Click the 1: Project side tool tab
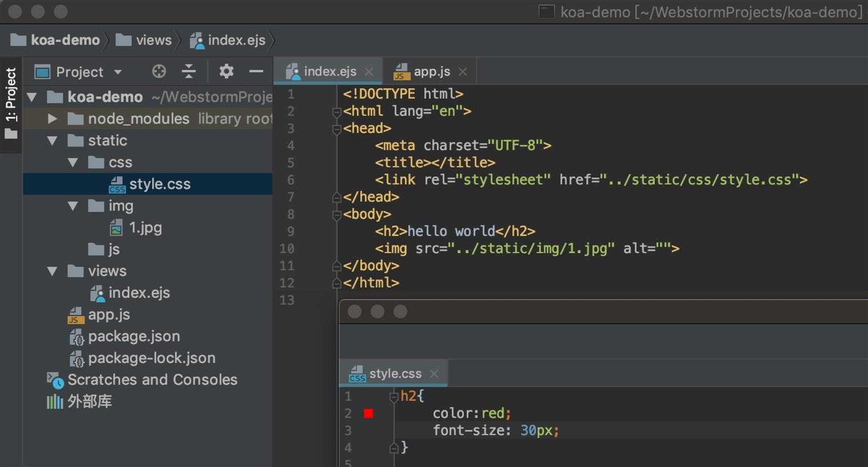The height and width of the screenshot is (467, 868). [x=11, y=105]
